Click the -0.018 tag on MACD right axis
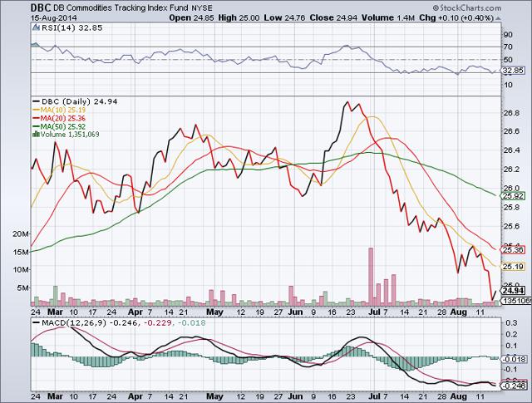This screenshot has width=532, height=403. pos(515,359)
